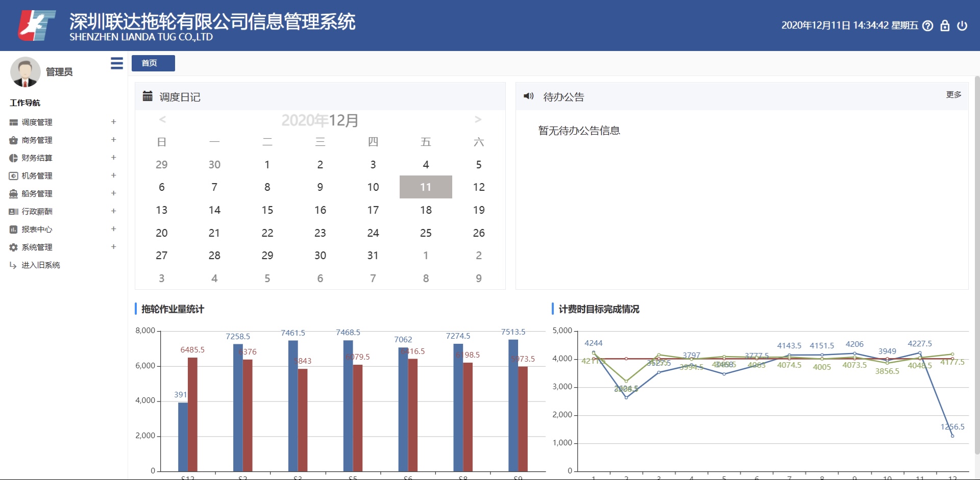Screen dimensions: 980x480
Task: Open 更多 link in 待办公告 panel
Action: click(953, 95)
